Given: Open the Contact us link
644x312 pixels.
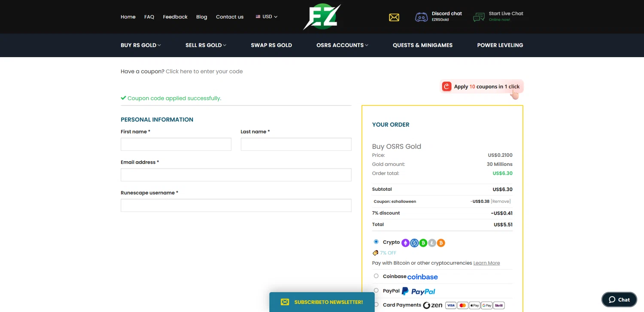Looking at the screenshot, I should (230, 17).
